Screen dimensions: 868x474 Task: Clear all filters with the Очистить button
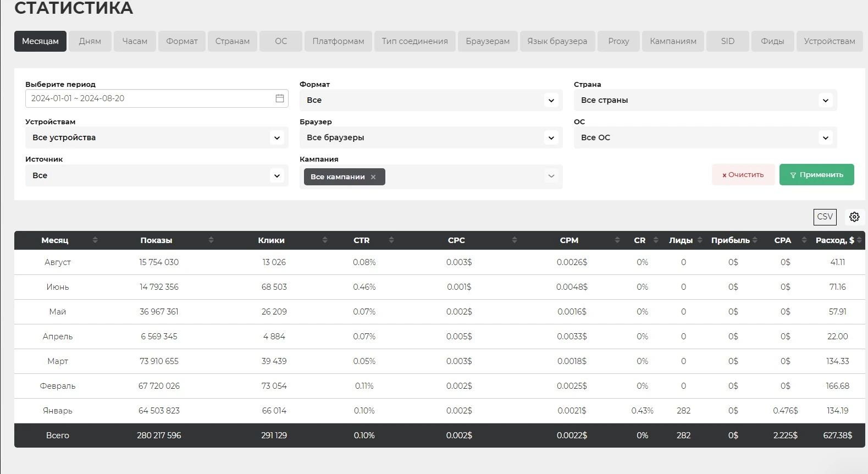743,174
